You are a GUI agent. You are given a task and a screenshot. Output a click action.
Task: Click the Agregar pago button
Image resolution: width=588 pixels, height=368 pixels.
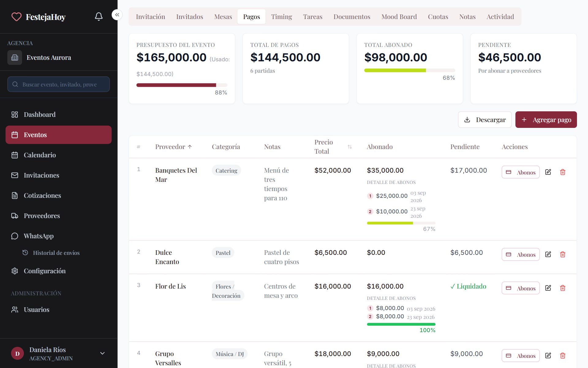click(546, 120)
